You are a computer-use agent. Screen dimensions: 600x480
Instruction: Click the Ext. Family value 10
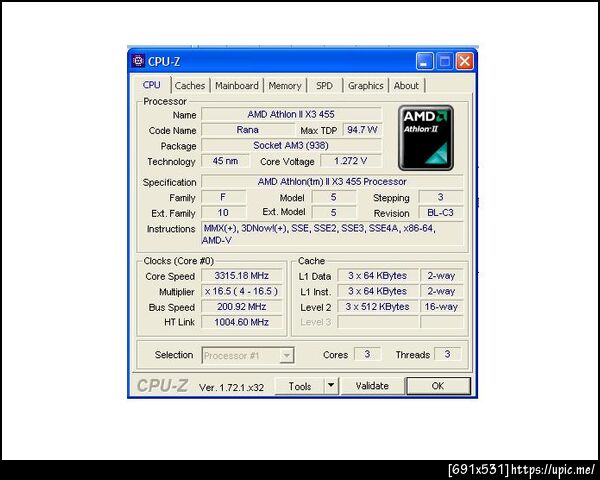click(x=223, y=213)
